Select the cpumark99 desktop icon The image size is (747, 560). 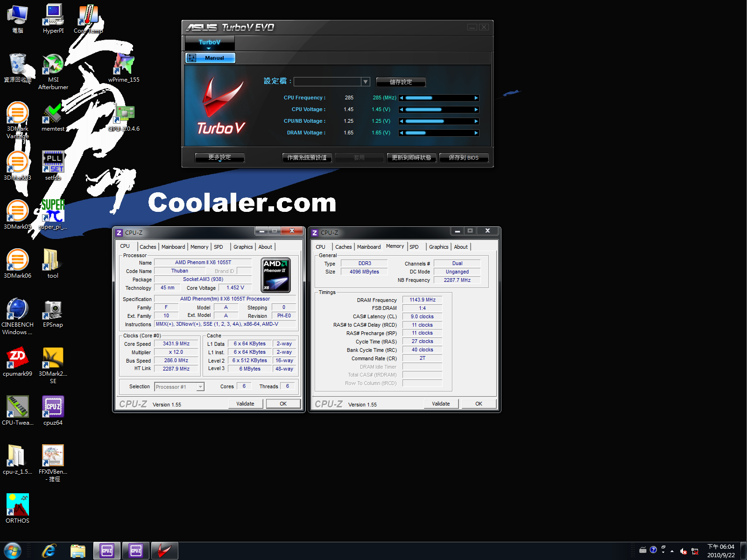[18, 362]
